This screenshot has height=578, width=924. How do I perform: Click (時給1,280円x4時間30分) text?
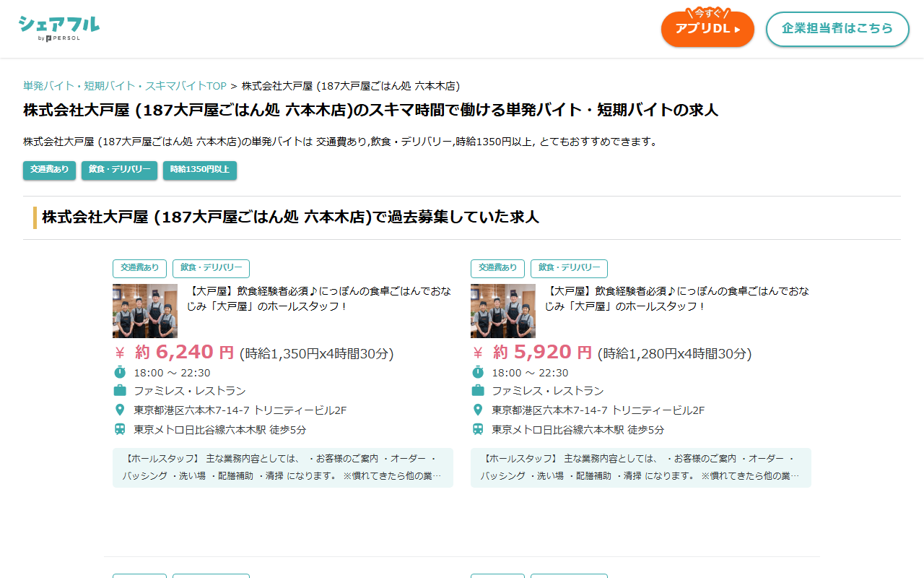tap(674, 354)
